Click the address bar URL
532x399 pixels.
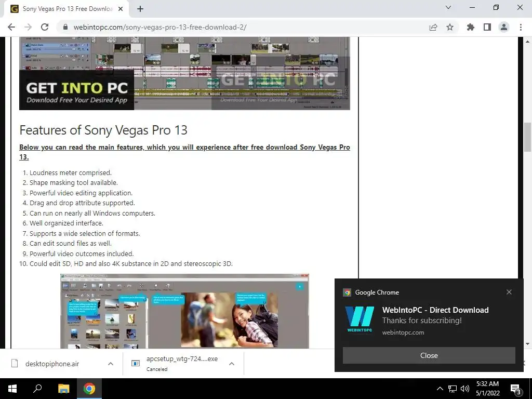(x=160, y=27)
